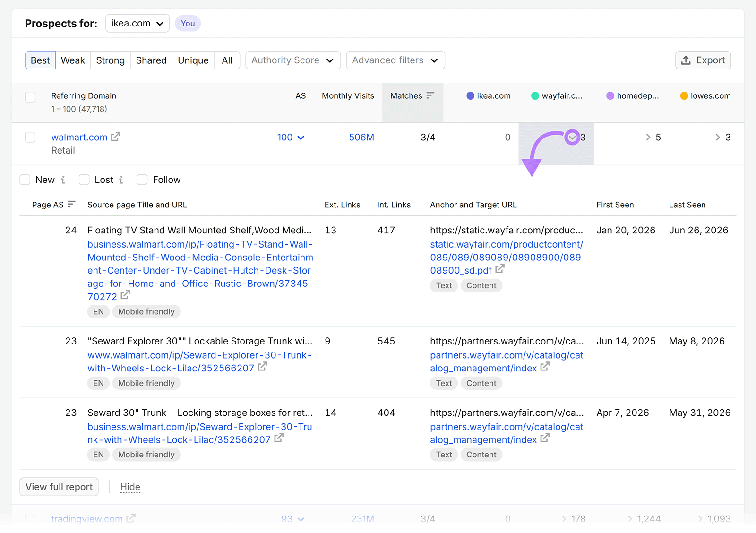
Task: Click wayfair green color dot
Action: coord(535,96)
